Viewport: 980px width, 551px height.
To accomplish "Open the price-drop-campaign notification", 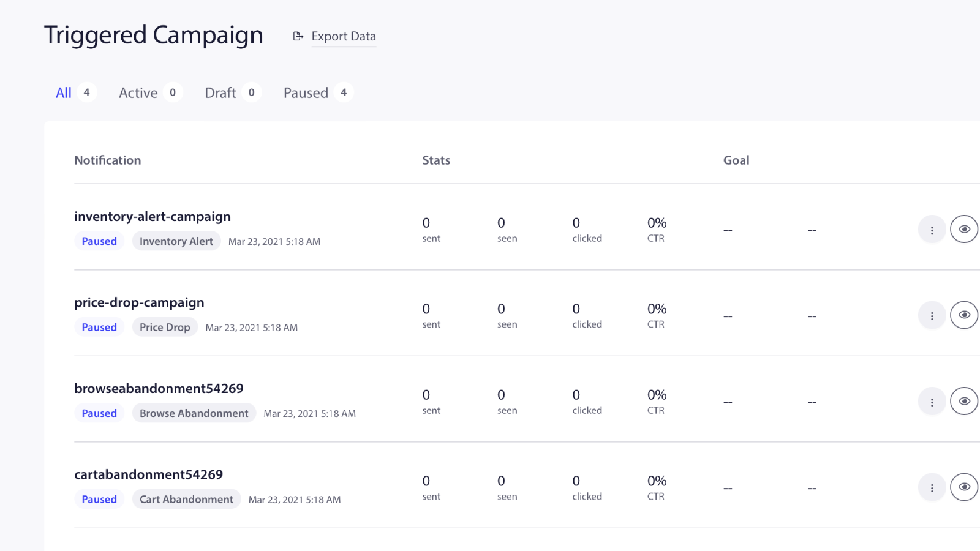I will point(139,302).
